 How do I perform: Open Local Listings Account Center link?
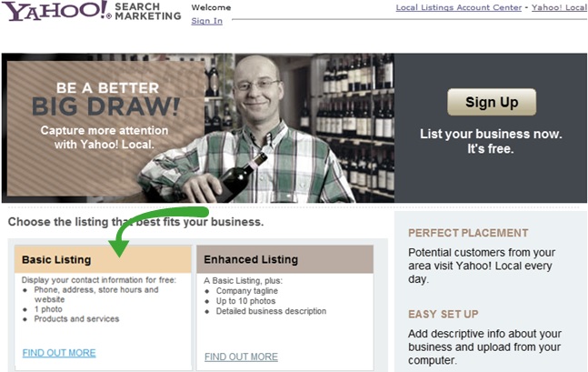point(459,7)
